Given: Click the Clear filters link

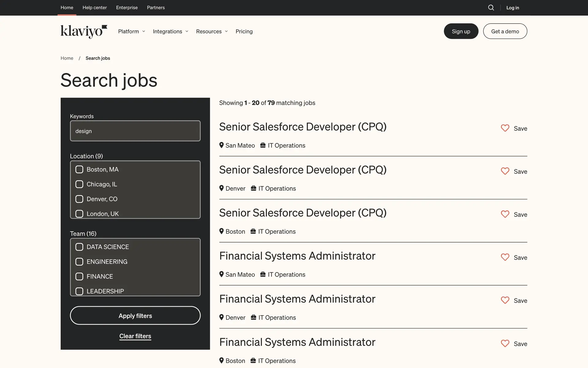Looking at the screenshot, I should 135,336.
